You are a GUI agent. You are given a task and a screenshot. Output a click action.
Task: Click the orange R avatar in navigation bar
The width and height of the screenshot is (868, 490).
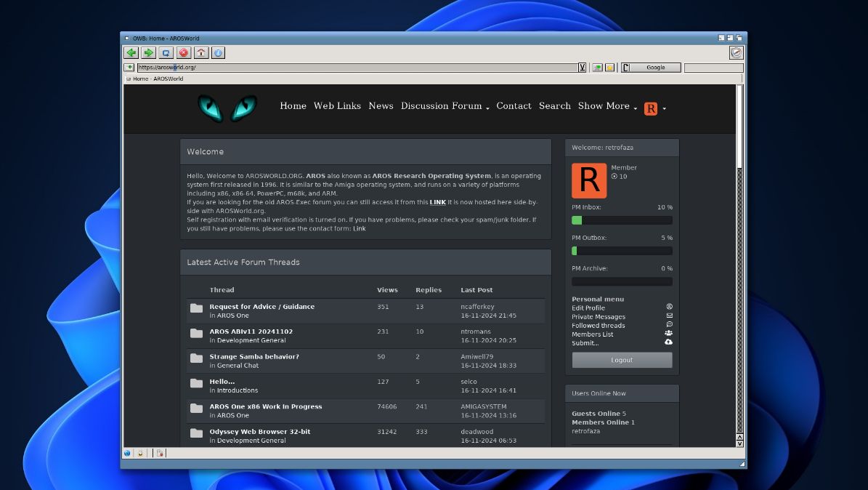[x=651, y=108]
